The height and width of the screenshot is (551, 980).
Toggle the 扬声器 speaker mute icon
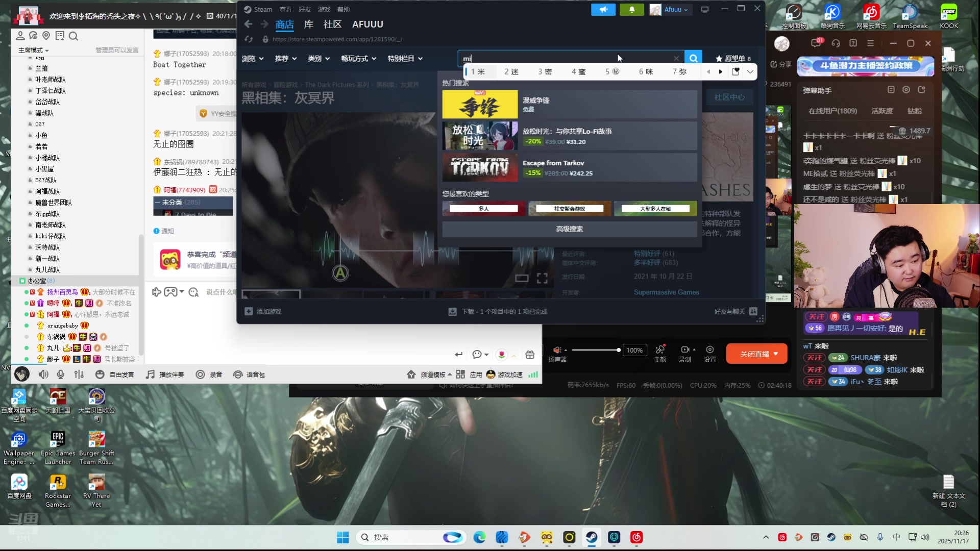pyautogui.click(x=557, y=350)
